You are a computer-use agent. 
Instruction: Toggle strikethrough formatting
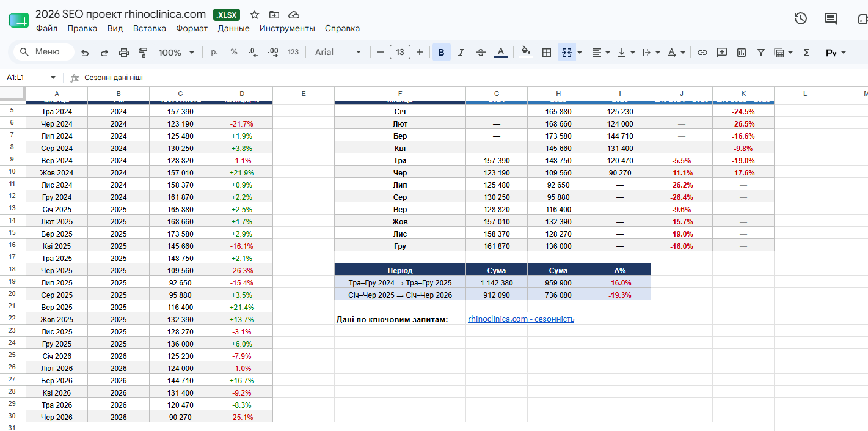click(x=481, y=53)
